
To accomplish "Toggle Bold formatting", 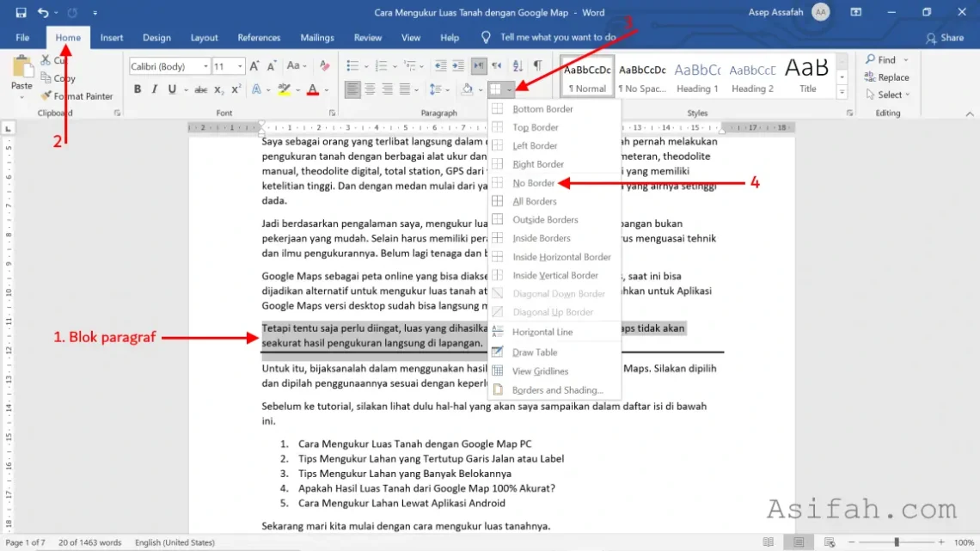I will coord(138,90).
